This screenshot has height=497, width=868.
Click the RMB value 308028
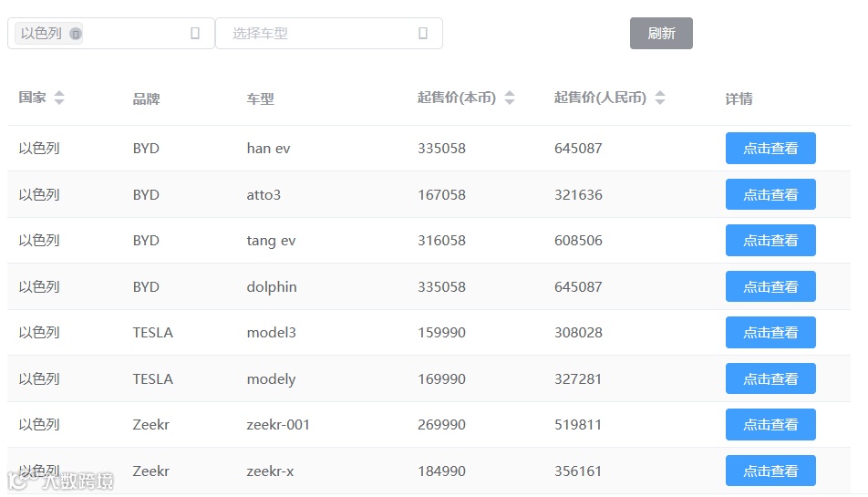(x=578, y=333)
